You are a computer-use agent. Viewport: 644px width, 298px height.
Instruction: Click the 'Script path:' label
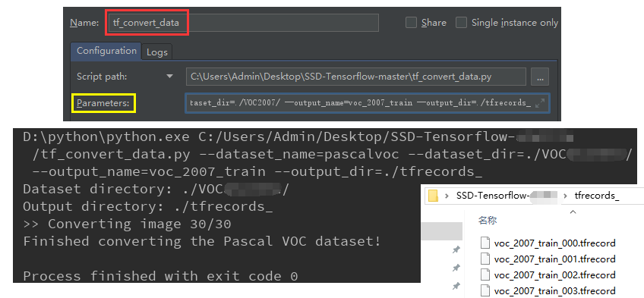tap(102, 77)
